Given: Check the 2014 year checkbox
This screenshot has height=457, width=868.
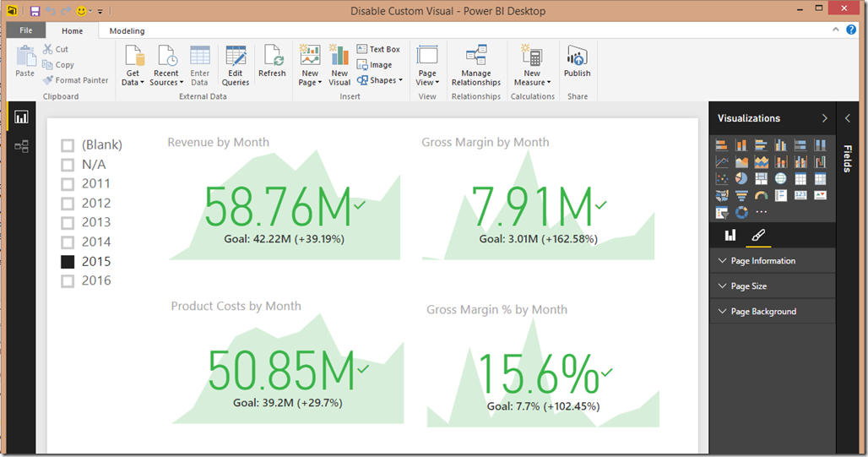Looking at the screenshot, I should point(68,242).
